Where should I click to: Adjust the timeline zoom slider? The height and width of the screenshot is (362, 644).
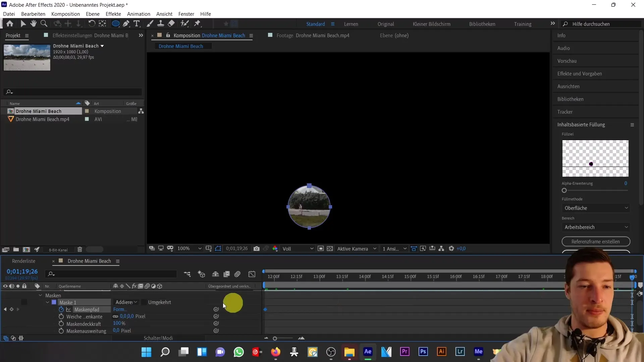[x=275, y=339]
